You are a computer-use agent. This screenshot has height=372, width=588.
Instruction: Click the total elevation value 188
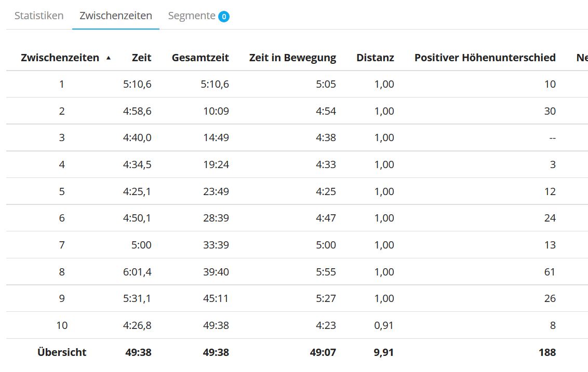coord(547,352)
